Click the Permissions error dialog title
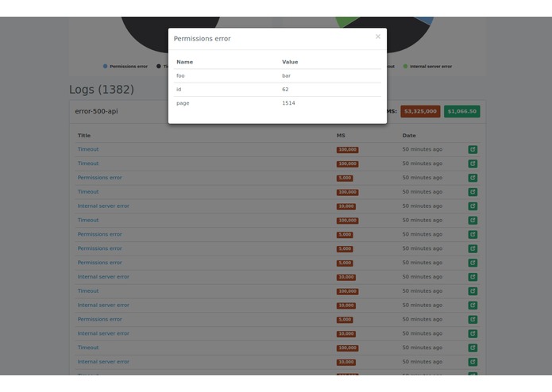 point(202,39)
